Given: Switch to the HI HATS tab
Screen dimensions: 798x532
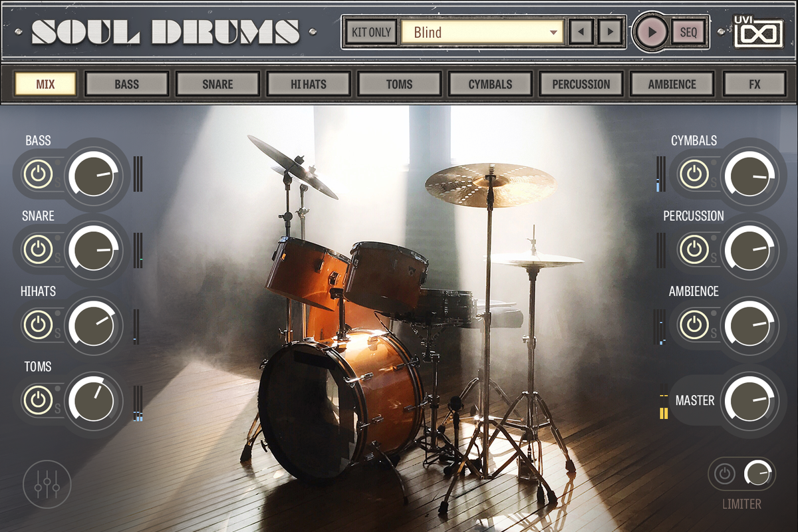Looking at the screenshot, I should [x=309, y=84].
